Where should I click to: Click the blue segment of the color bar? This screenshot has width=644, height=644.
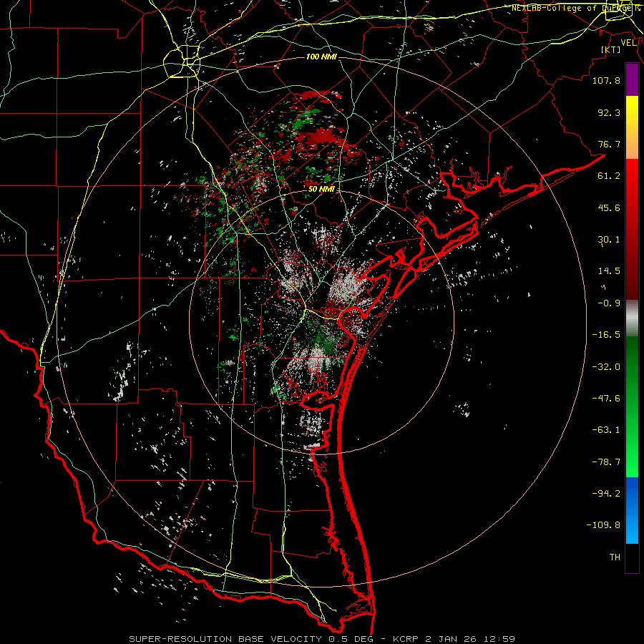[x=632, y=510]
